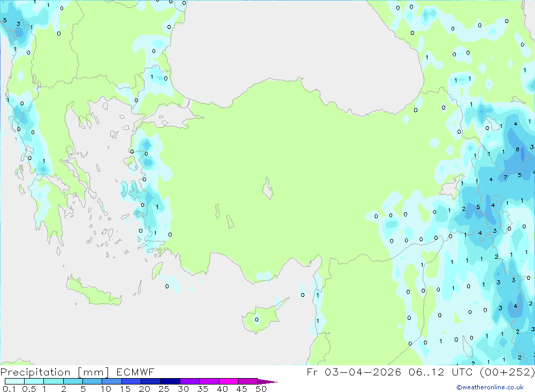The height and width of the screenshot is (392, 535).
Task: Click the "7" precipitation value on the map
Action: pos(506,178)
